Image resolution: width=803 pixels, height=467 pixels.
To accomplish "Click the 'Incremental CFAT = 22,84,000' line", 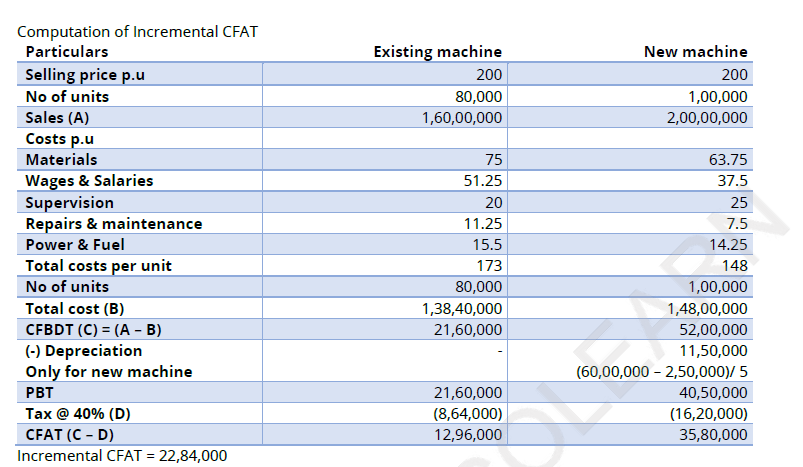I will (x=122, y=456).
